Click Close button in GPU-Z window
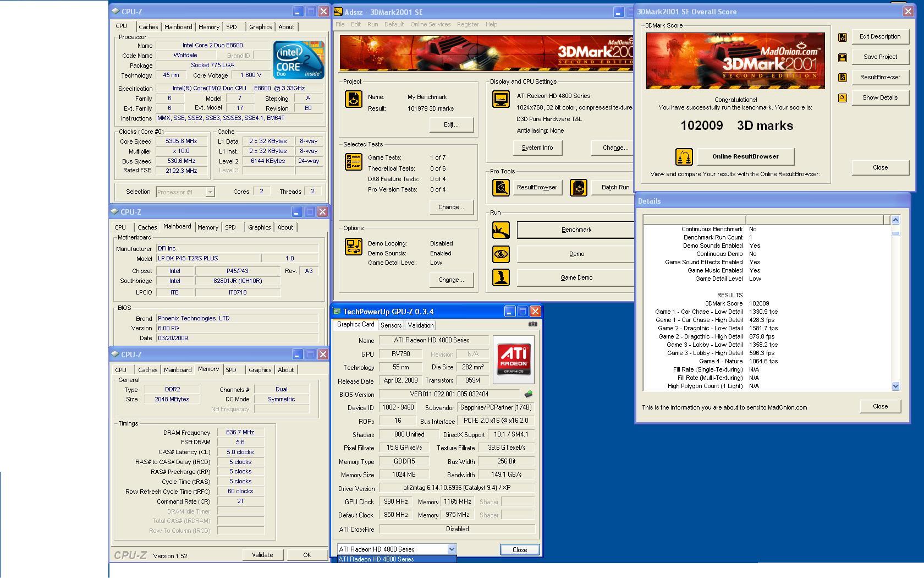The height and width of the screenshot is (578, 924). (x=520, y=549)
